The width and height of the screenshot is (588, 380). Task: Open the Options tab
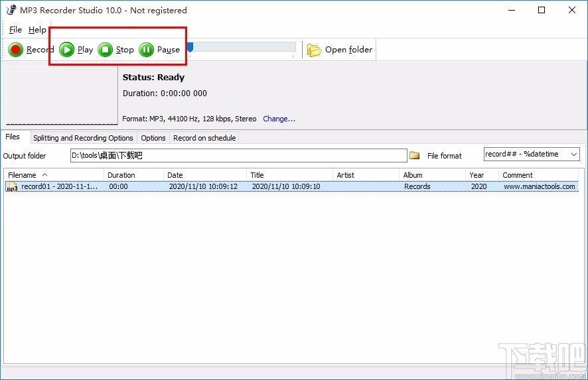pos(153,138)
